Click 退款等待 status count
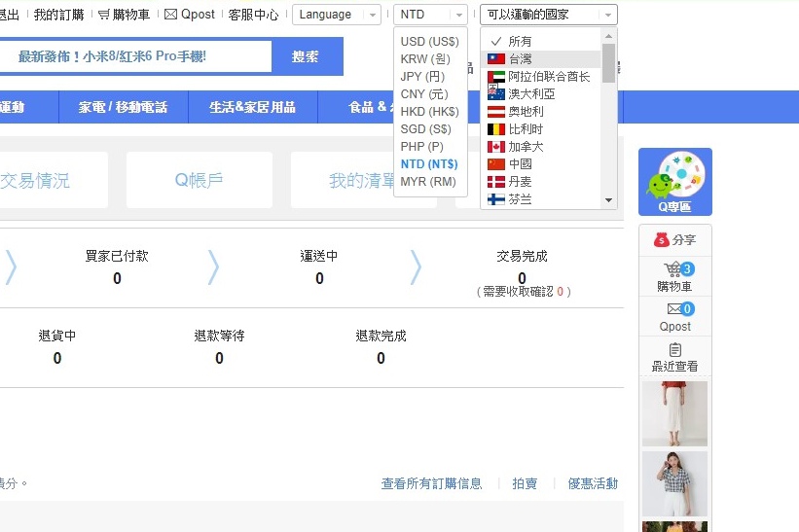The height and width of the screenshot is (532, 799). tap(219, 359)
